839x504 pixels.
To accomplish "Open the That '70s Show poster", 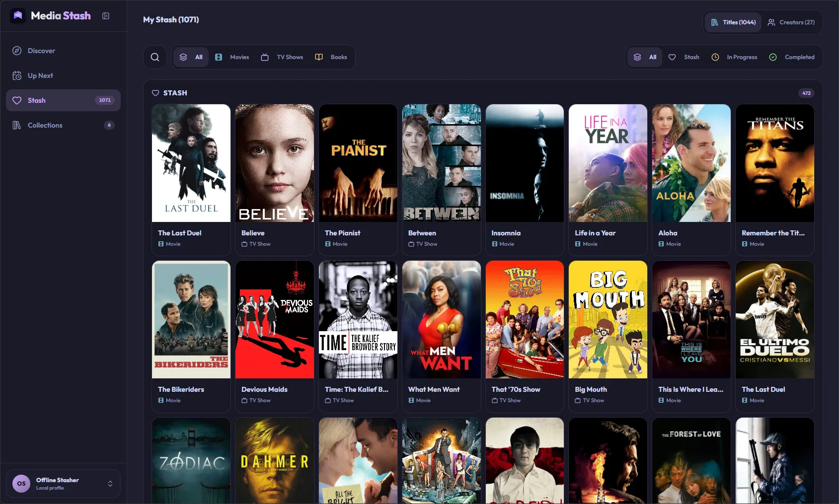I will (x=525, y=320).
